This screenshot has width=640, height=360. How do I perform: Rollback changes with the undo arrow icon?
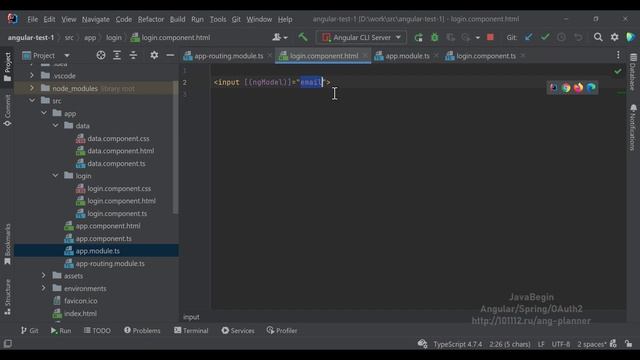(578, 37)
